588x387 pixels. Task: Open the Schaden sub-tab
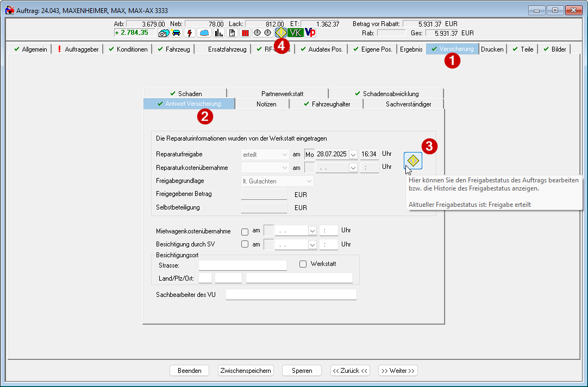pyautogui.click(x=185, y=94)
